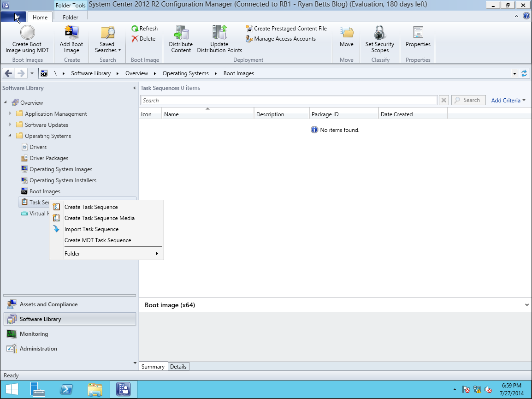
Task: Switch to the Details tab
Action: 178,367
